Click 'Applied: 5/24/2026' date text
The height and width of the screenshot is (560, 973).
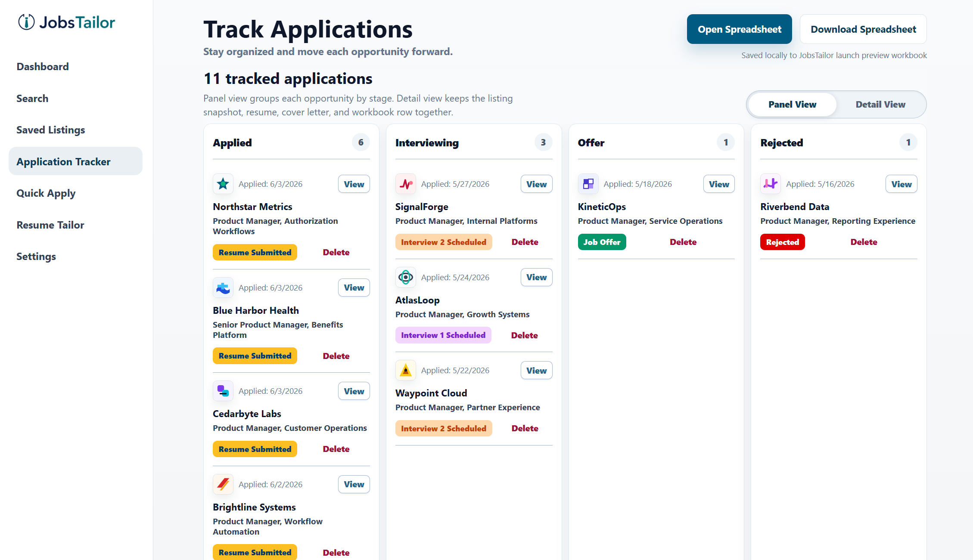[x=455, y=277]
